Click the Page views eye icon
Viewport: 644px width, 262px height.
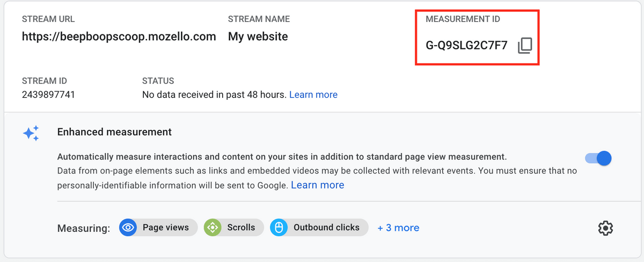(x=128, y=228)
